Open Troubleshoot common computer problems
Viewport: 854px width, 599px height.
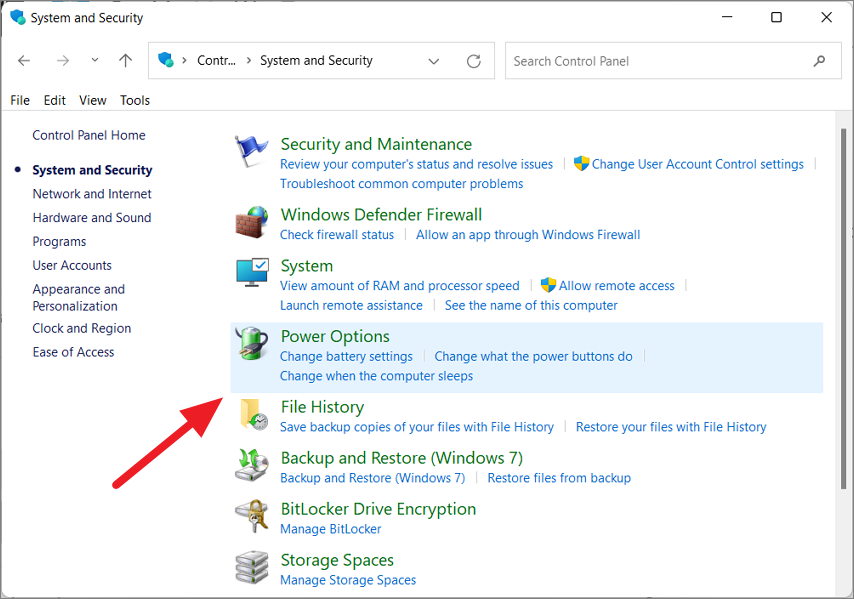click(x=401, y=184)
